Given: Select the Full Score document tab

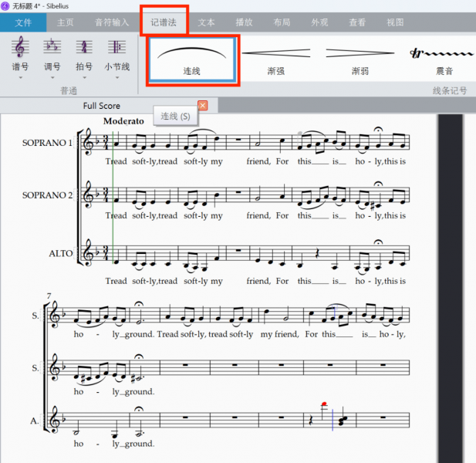Looking at the screenshot, I should [x=102, y=106].
